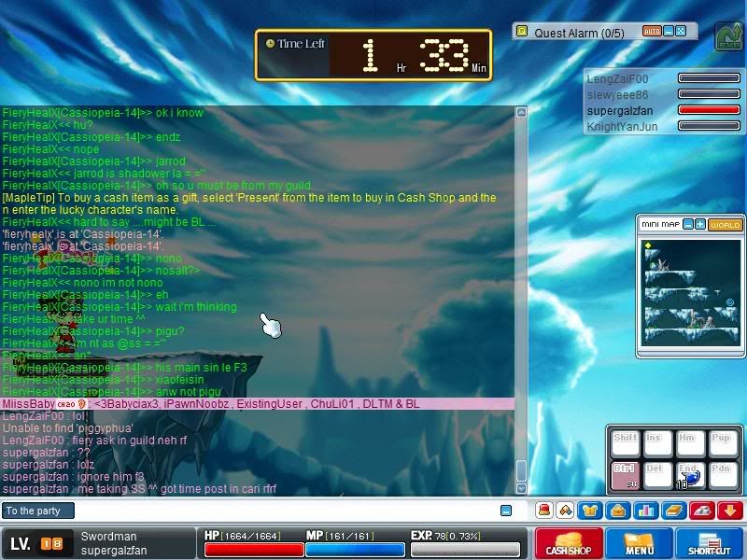
Task: Open the stats bar chart icon
Action: 643,511
